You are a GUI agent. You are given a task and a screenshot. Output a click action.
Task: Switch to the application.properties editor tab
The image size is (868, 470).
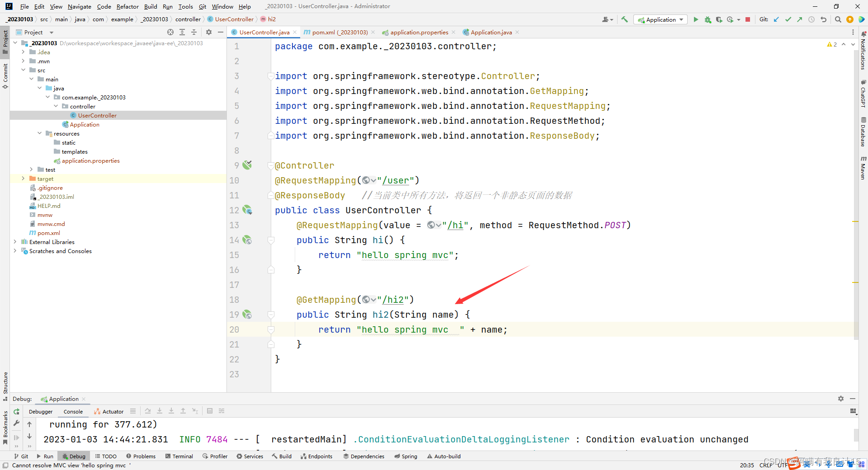pyautogui.click(x=419, y=32)
